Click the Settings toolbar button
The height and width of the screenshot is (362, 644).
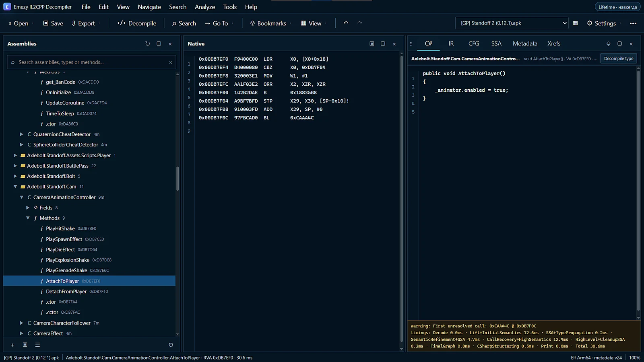604,23
